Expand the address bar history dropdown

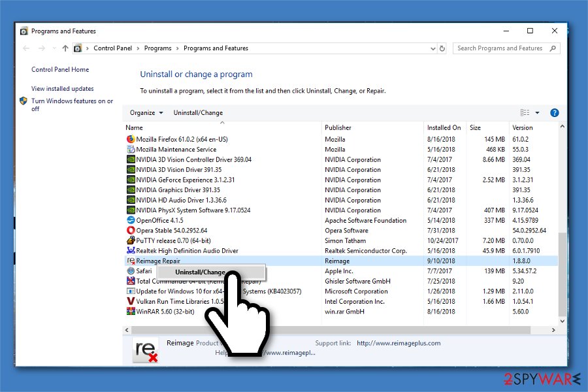click(433, 49)
